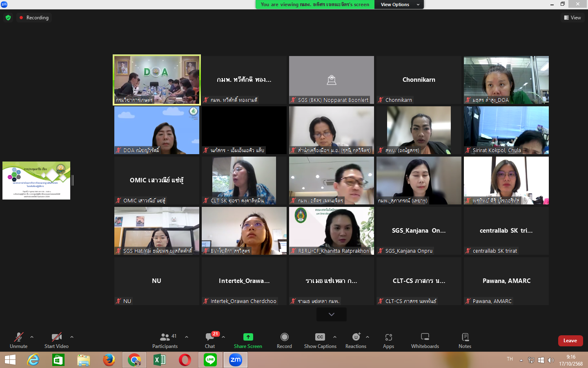This screenshot has width=588, height=368.
Task: Open the Reactions menu
Action: tap(356, 340)
